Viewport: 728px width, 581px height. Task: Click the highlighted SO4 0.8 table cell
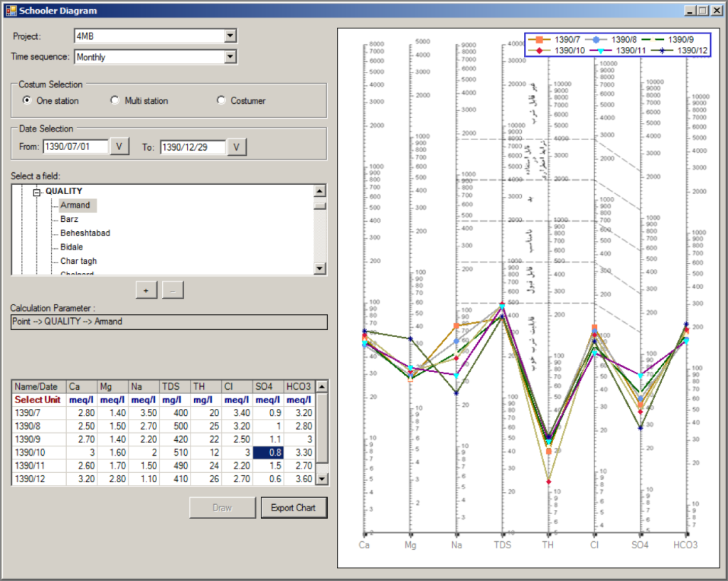(x=268, y=451)
